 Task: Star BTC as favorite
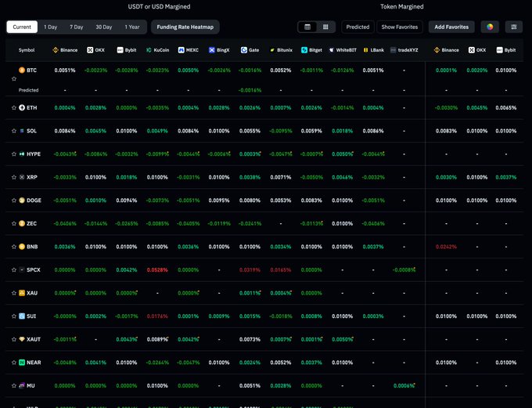(14, 79)
